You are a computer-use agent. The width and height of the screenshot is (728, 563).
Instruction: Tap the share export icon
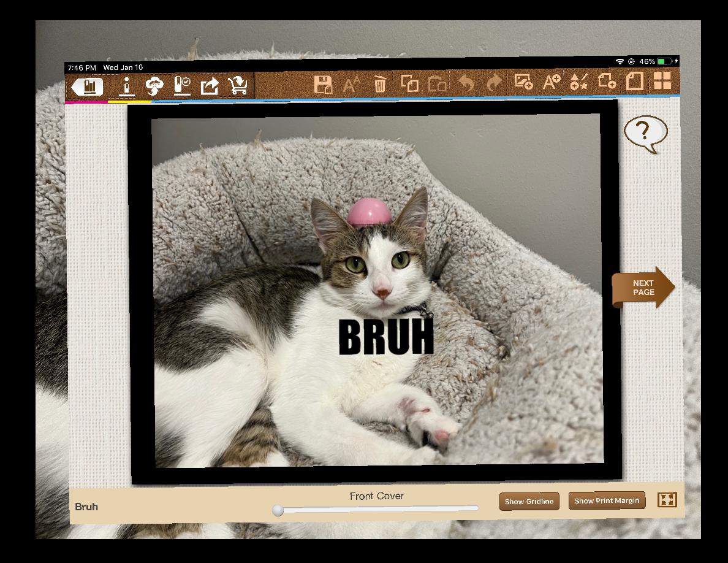[210, 86]
